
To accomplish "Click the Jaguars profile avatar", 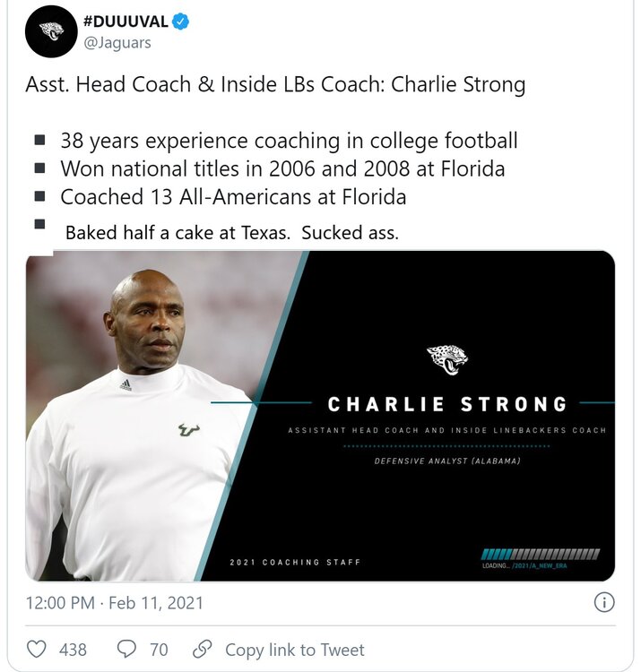I will (50, 31).
